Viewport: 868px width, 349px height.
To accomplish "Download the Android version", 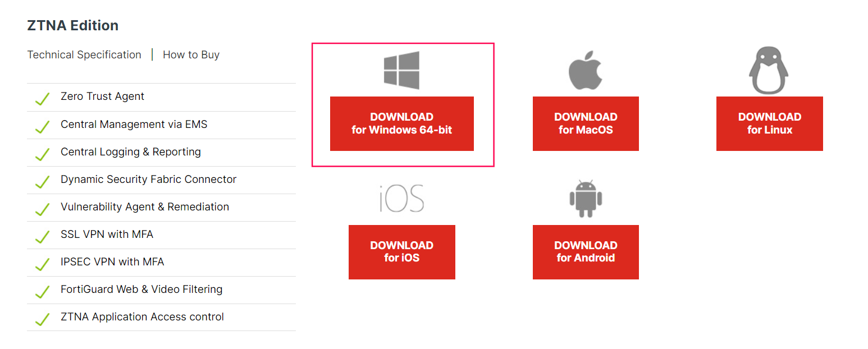I will click(586, 252).
